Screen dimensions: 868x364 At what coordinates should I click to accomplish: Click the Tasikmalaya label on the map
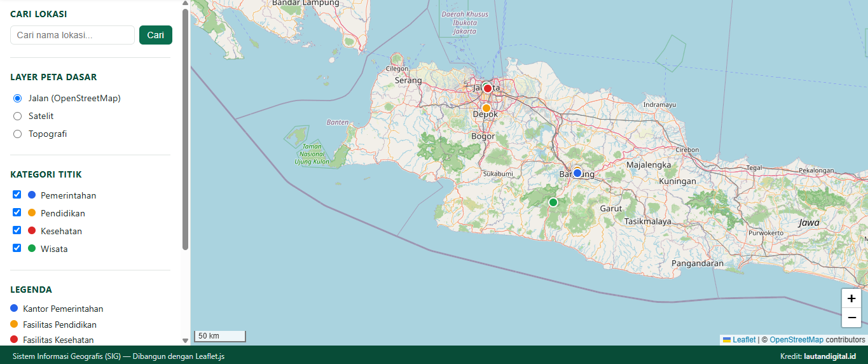click(x=648, y=221)
